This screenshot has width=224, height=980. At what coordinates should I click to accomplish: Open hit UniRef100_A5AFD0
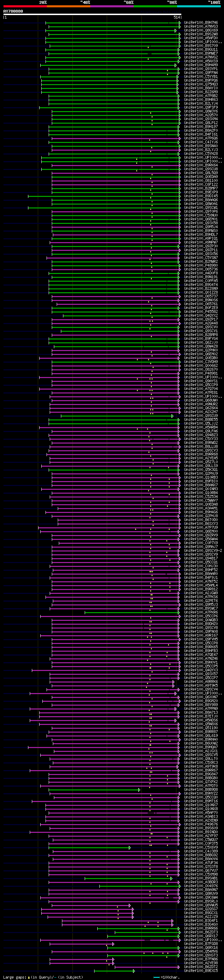click(201, 37)
